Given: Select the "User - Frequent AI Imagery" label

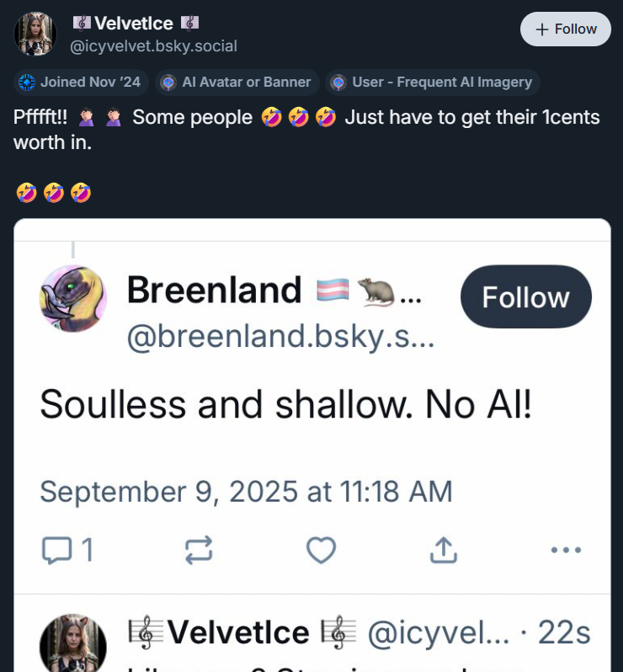Looking at the screenshot, I should point(433,83).
